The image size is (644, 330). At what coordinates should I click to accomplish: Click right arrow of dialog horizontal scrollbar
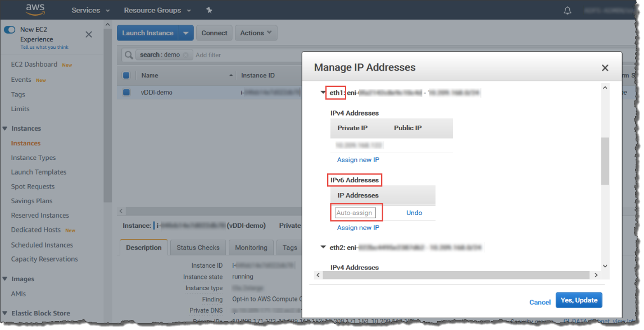pos(596,275)
